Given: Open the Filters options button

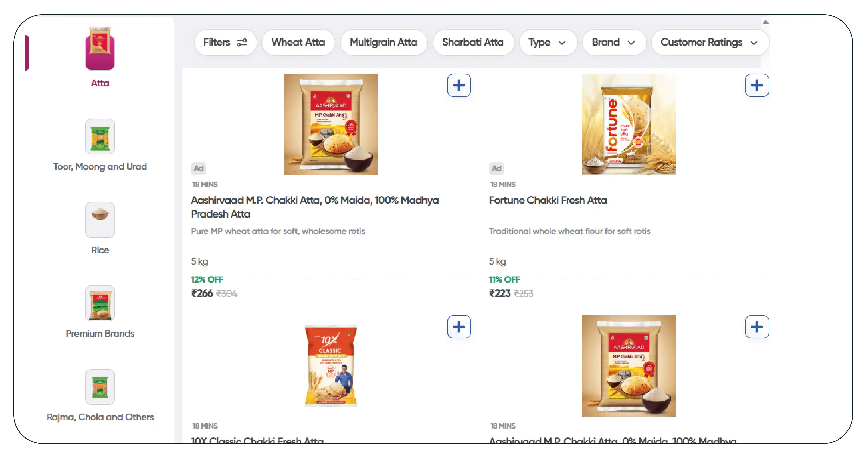Looking at the screenshot, I should 225,42.
